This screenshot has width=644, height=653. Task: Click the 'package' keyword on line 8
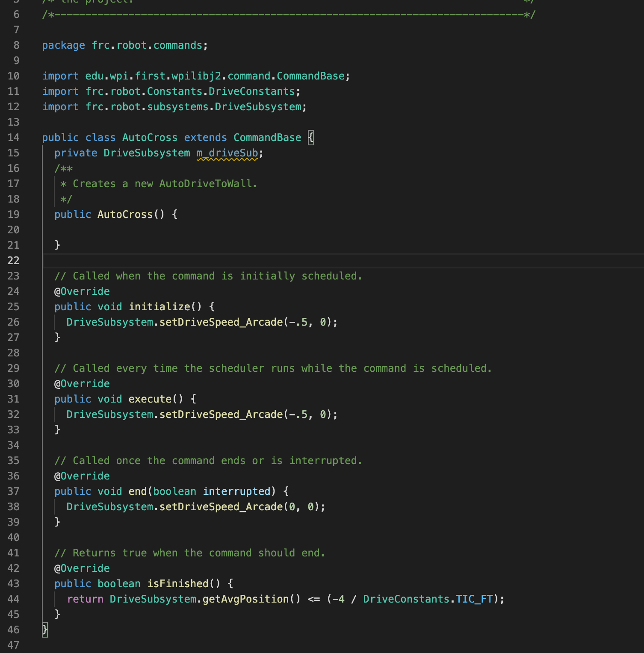click(x=63, y=45)
